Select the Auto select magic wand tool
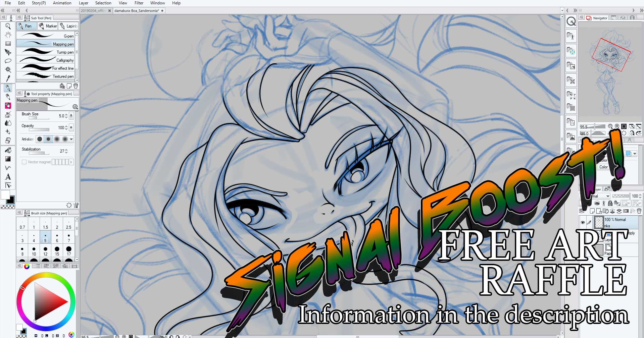The image size is (644, 338). [8, 69]
